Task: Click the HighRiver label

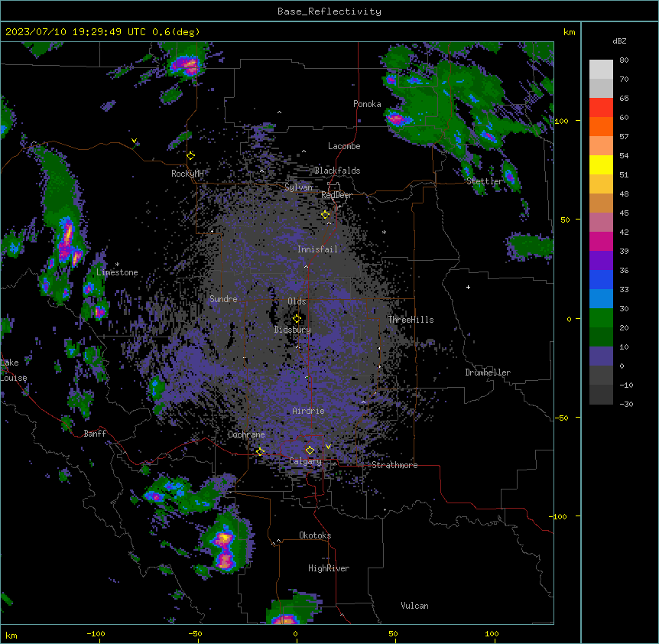Action: 329,569
